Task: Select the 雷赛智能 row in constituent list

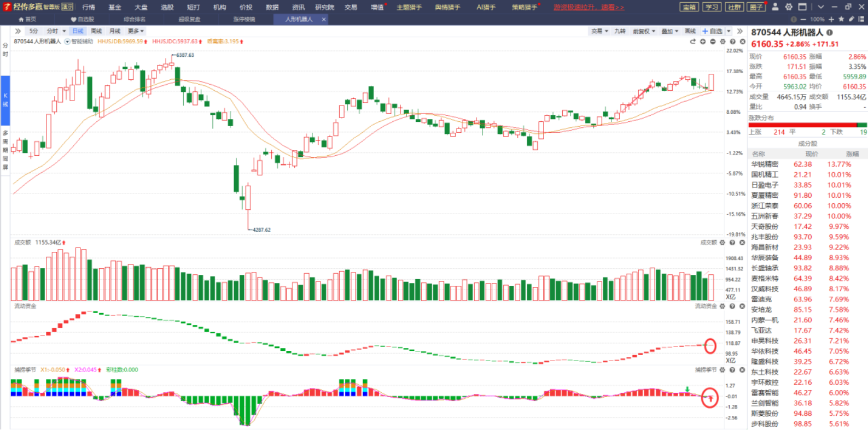Action: click(x=807, y=393)
